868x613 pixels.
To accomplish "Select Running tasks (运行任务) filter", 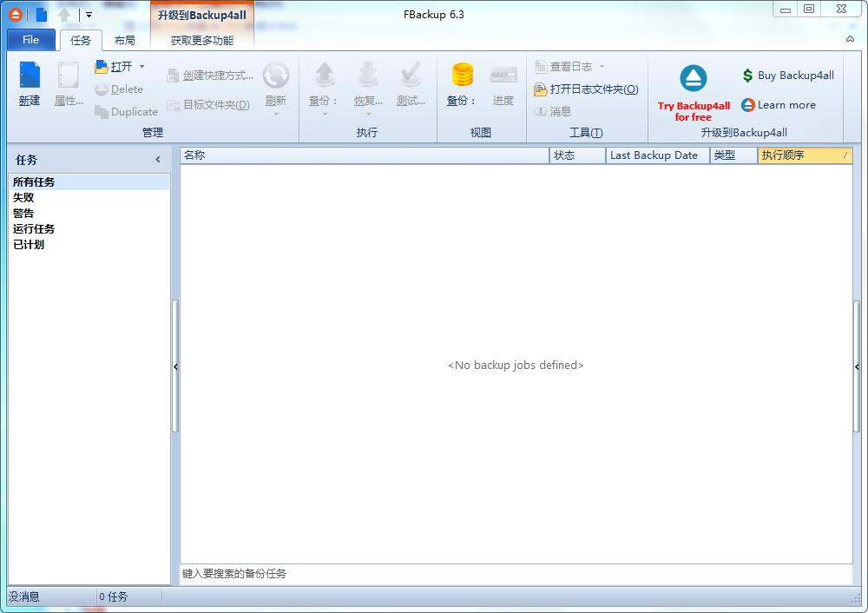I will click(89, 228).
